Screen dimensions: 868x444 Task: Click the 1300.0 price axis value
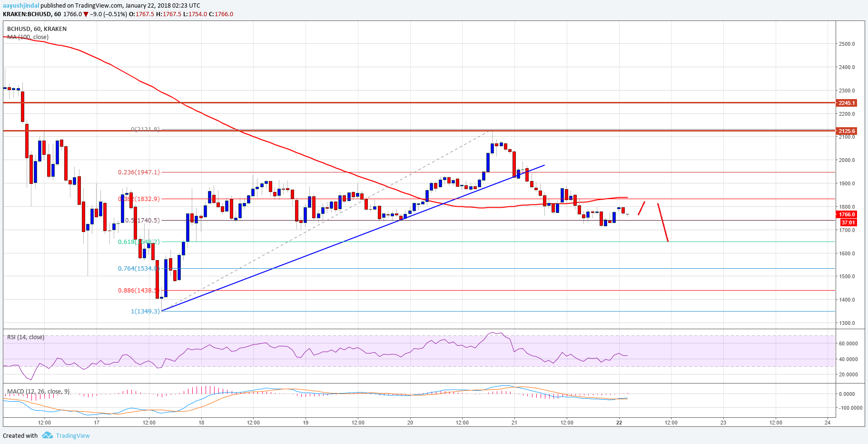click(847, 323)
